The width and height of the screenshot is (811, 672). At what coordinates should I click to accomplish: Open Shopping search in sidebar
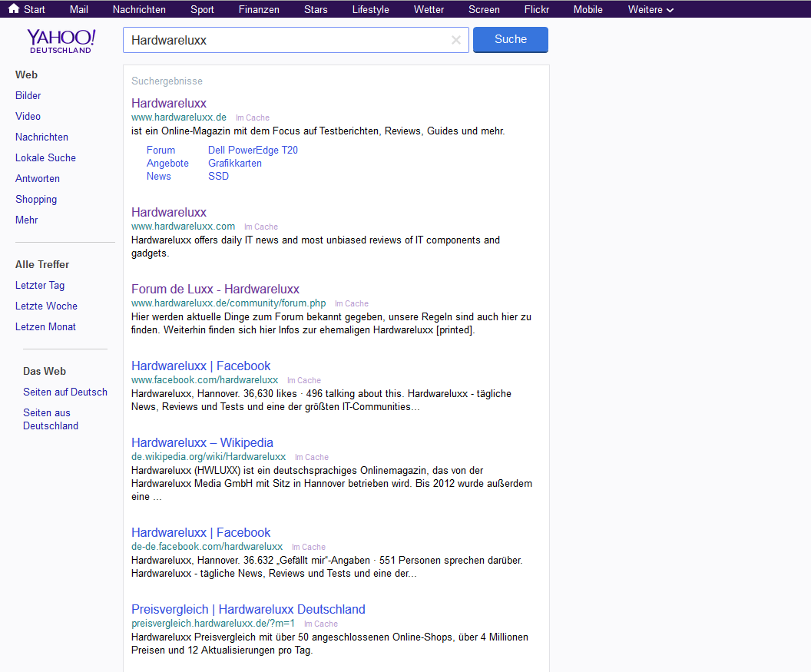(x=36, y=199)
